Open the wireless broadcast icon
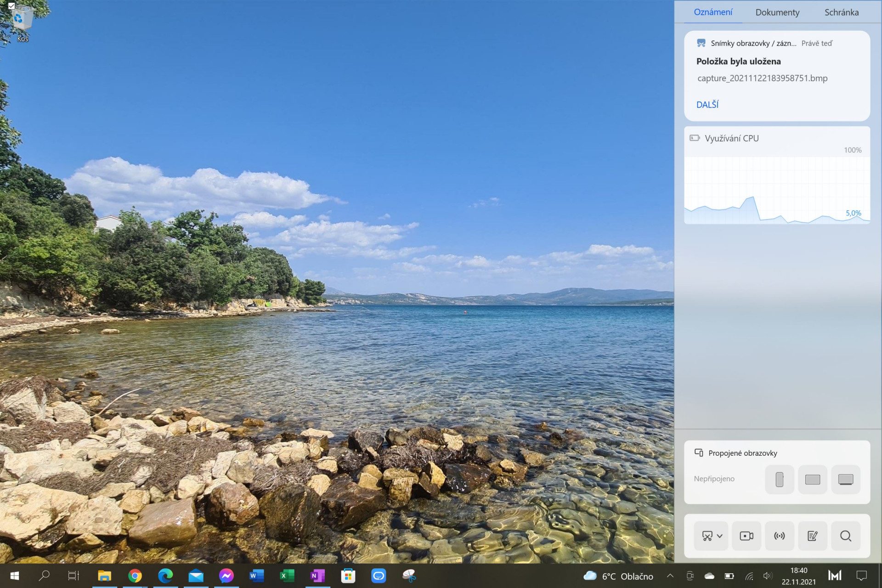Viewport: 882px width, 588px height. click(780, 536)
